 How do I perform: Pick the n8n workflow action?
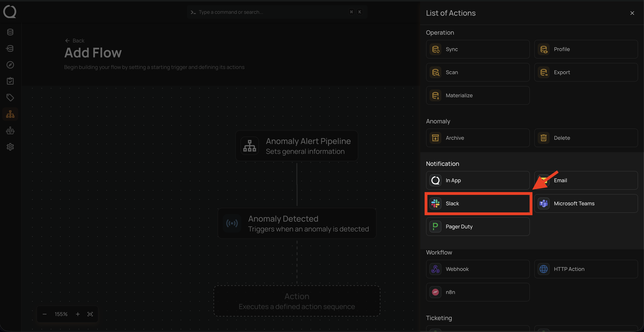click(478, 292)
